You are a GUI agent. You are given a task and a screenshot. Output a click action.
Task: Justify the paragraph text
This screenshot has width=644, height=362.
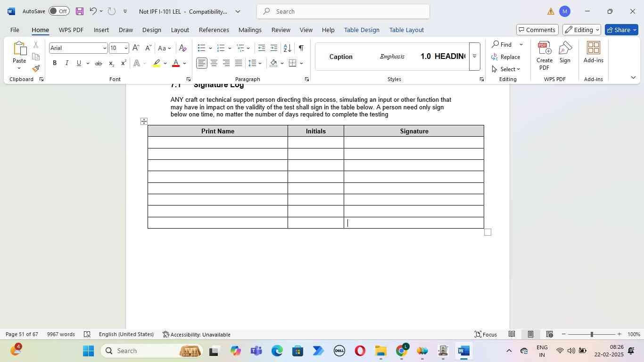coord(239,63)
